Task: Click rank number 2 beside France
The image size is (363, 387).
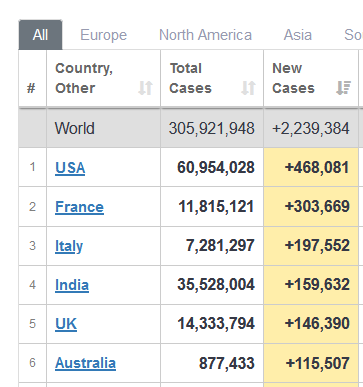Action: [x=32, y=207]
